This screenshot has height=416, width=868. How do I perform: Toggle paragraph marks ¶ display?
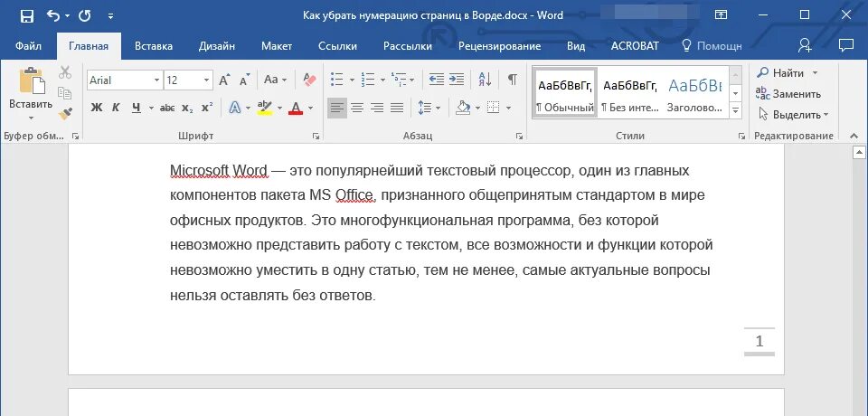pos(513,80)
